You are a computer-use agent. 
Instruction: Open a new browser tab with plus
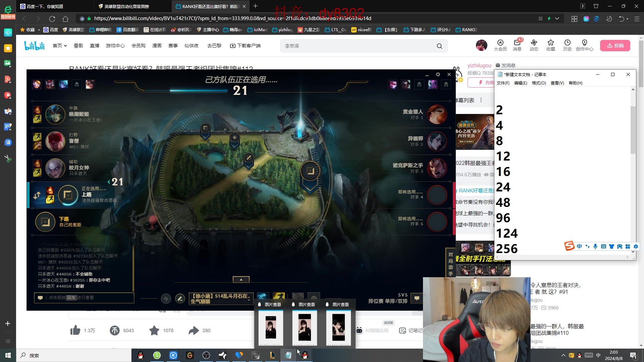pos(256,6)
